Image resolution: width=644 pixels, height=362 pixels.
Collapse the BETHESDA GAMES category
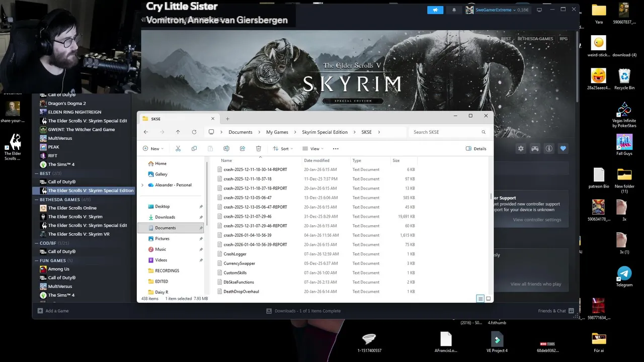37,200
